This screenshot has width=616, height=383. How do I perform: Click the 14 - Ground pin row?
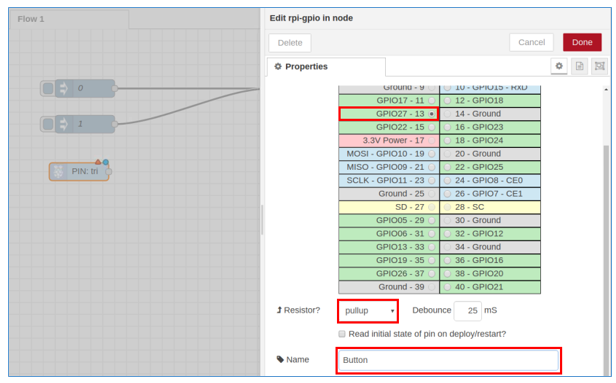click(x=490, y=114)
